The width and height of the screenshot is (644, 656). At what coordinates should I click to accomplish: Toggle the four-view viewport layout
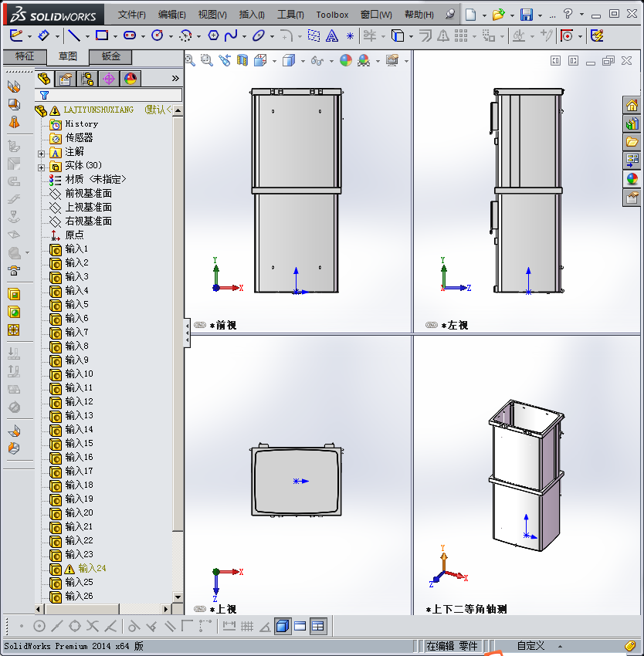318,627
